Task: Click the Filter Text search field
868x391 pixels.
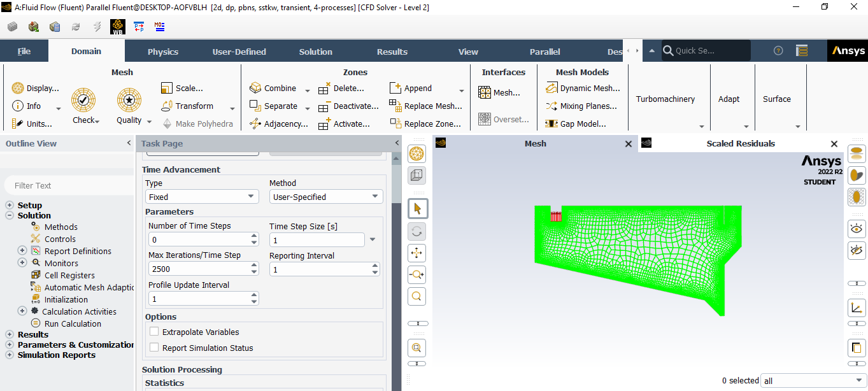Action: pos(68,185)
